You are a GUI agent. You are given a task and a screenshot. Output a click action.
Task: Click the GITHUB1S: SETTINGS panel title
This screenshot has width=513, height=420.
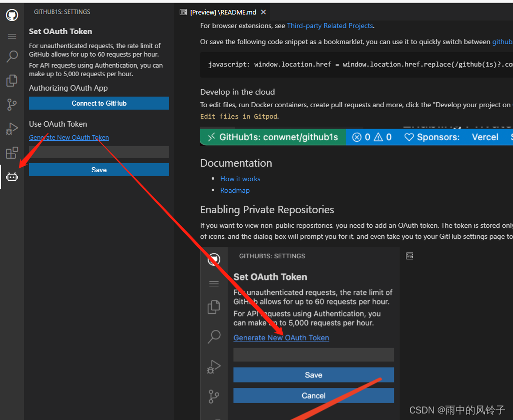(62, 12)
